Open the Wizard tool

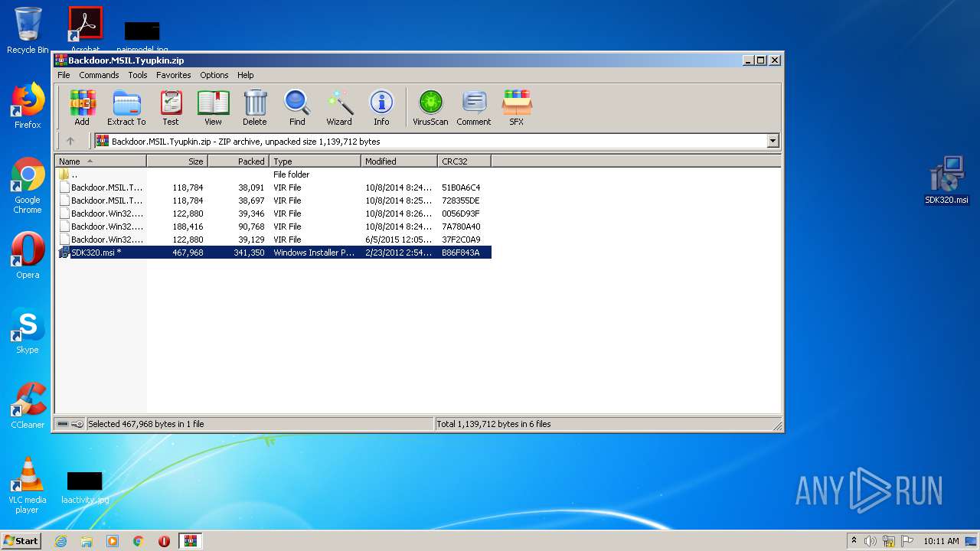point(339,108)
